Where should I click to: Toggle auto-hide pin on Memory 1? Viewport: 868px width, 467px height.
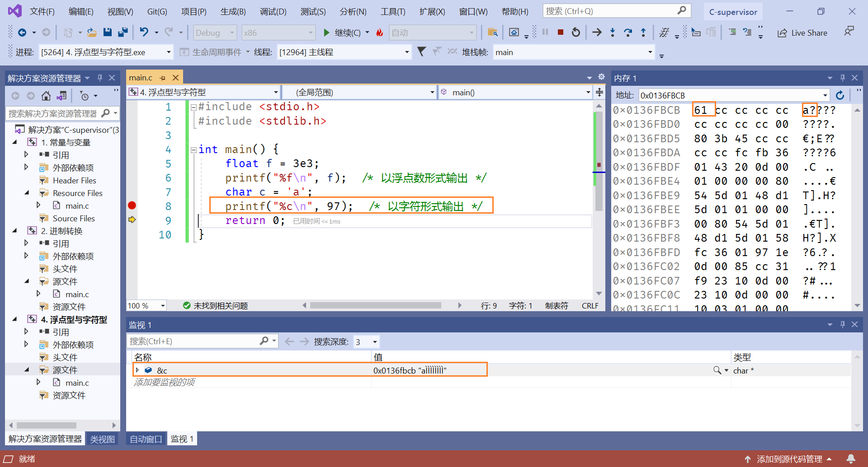click(843, 78)
